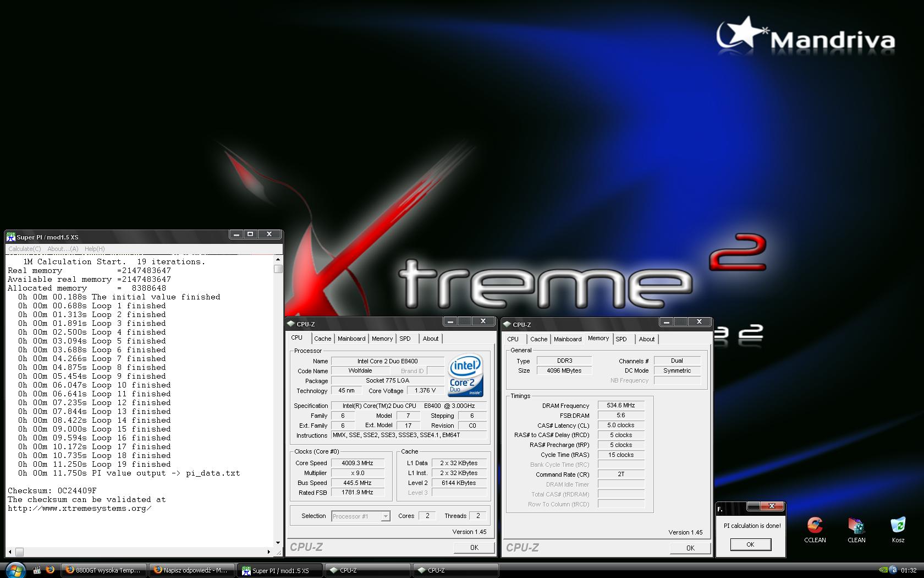Click the Level 2 cache value 6144 KBytes
924x578 pixels.
(459, 483)
